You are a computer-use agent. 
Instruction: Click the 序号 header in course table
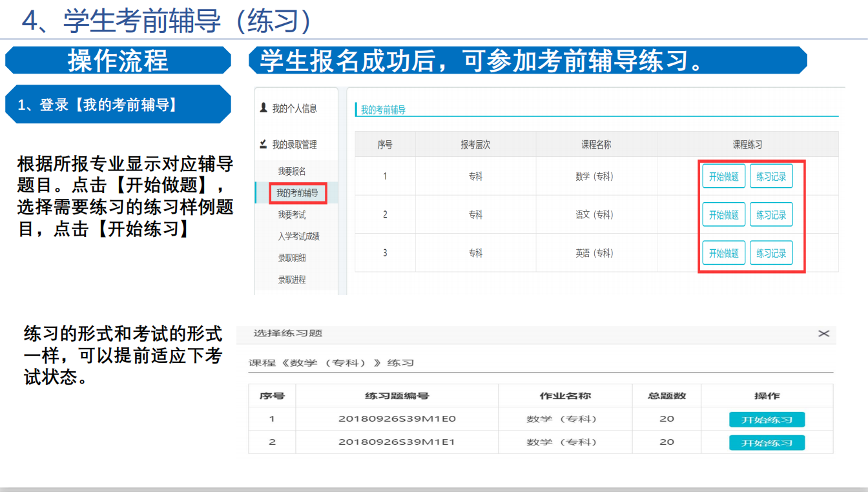[x=385, y=145]
